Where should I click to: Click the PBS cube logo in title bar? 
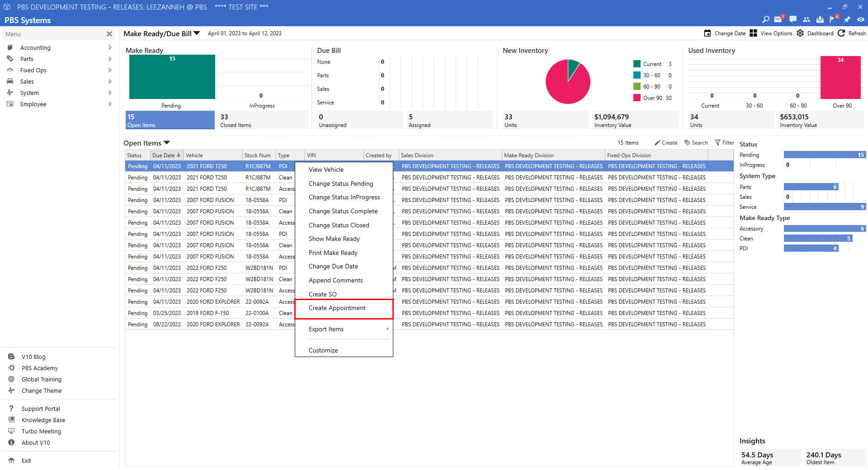point(7,7)
